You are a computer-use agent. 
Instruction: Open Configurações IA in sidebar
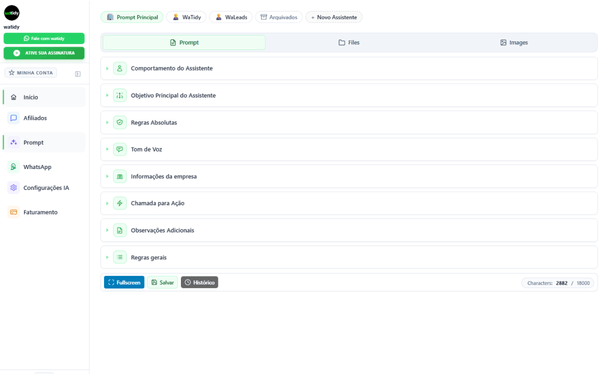[x=44, y=188]
